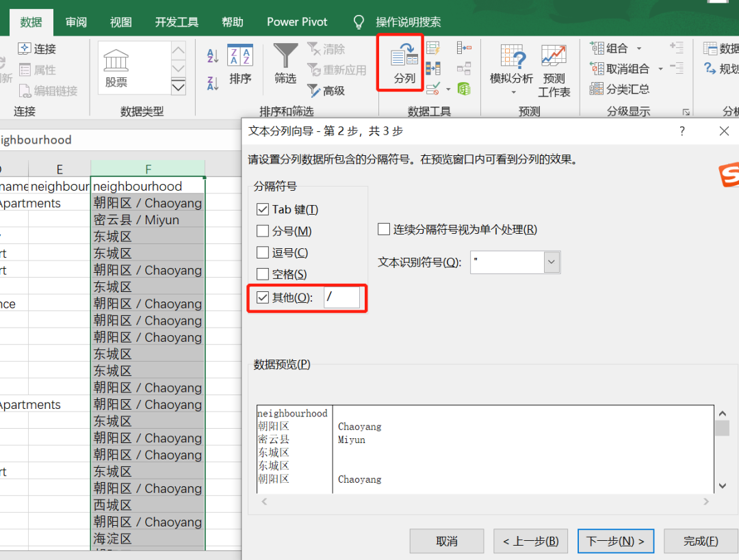
Task: Enable 连续分隔符号视为单个处理 checkbox
Action: 384,229
